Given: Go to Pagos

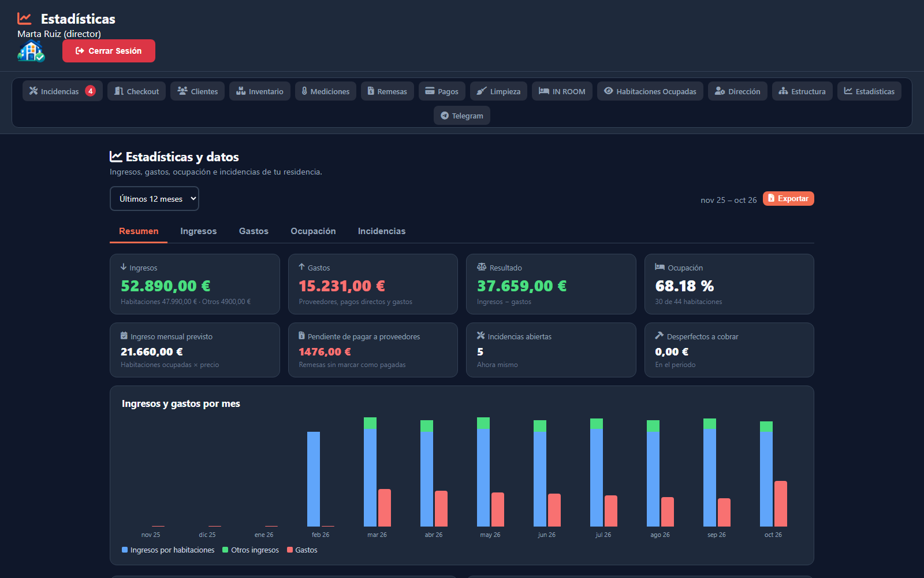Looking at the screenshot, I should click(442, 91).
